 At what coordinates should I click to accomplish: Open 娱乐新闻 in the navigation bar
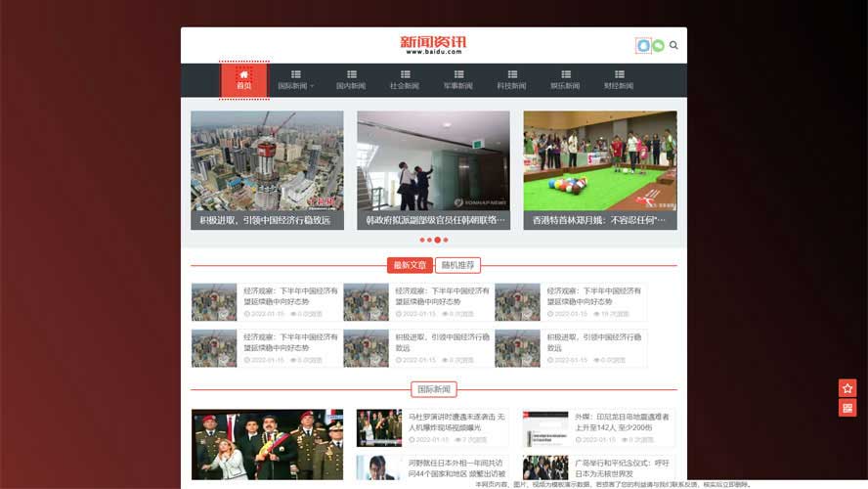565,86
